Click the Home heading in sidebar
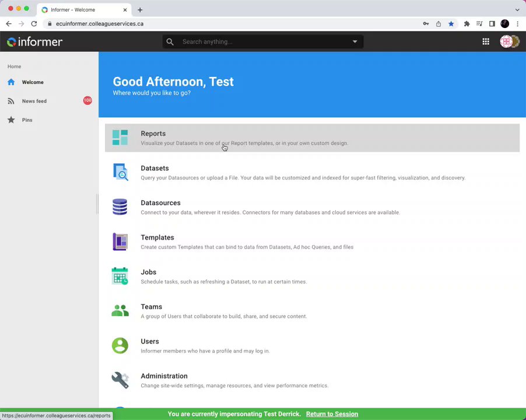 pos(15,66)
